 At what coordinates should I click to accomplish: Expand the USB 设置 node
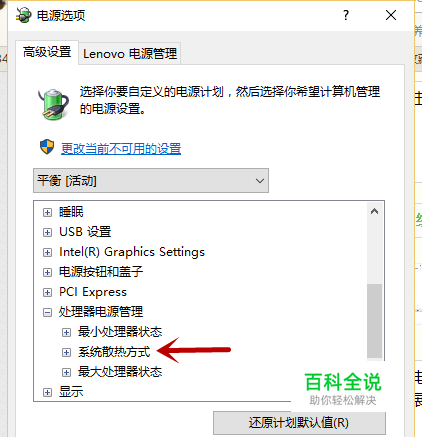47,232
